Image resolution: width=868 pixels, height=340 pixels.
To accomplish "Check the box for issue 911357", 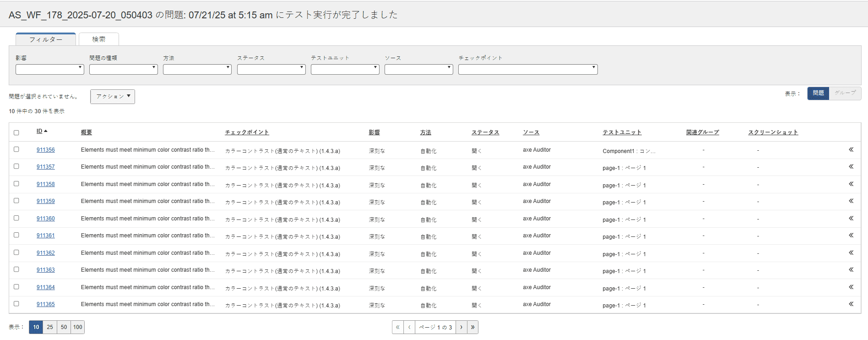I will click(x=16, y=166).
